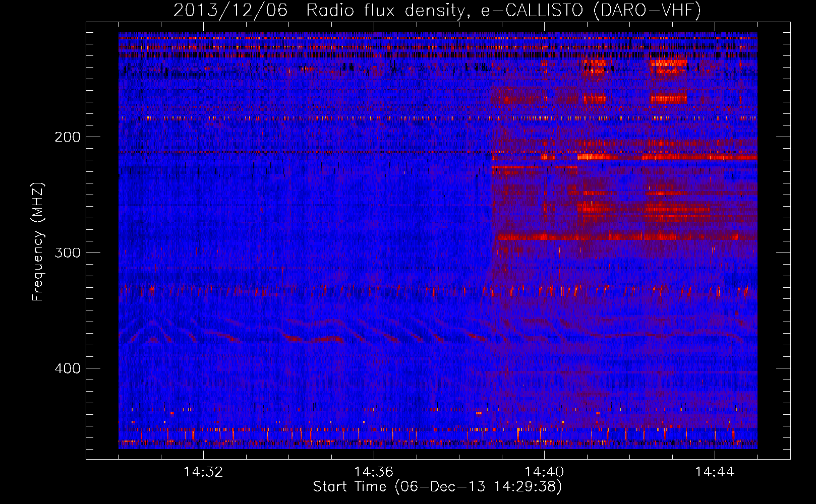This screenshot has width=816, height=504.
Task: Click the 300 frequency tick label
Action: (x=68, y=253)
